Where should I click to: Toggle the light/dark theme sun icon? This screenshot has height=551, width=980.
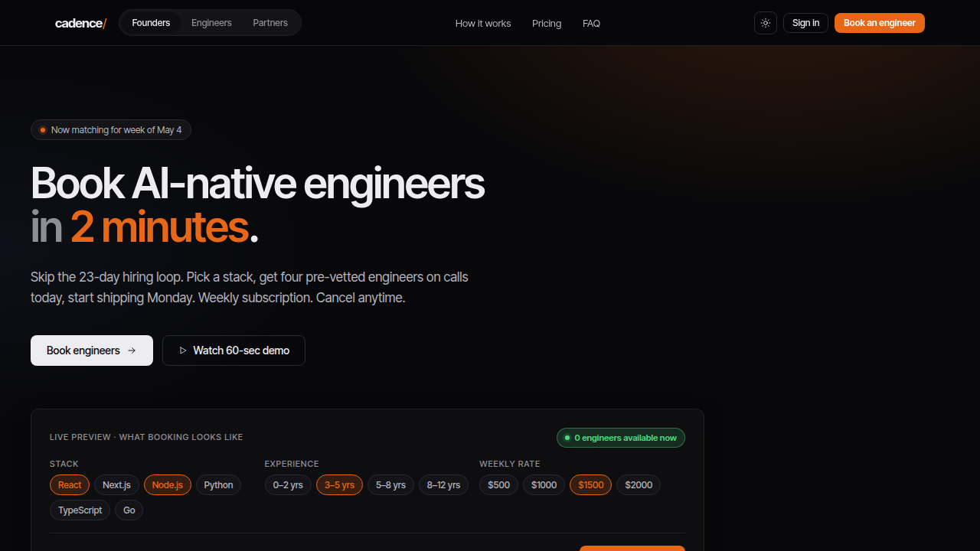pos(766,23)
